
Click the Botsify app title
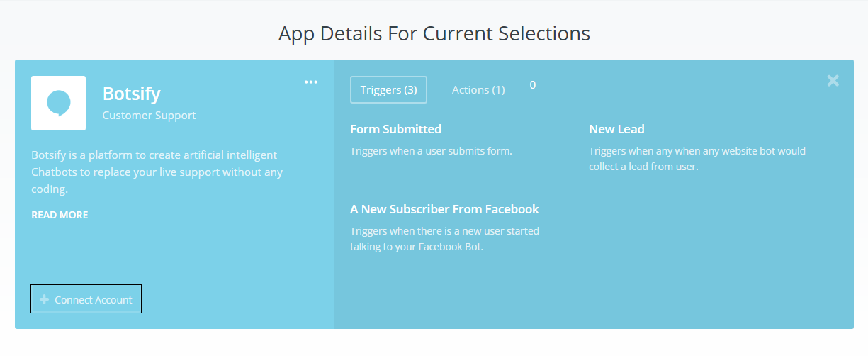(132, 94)
